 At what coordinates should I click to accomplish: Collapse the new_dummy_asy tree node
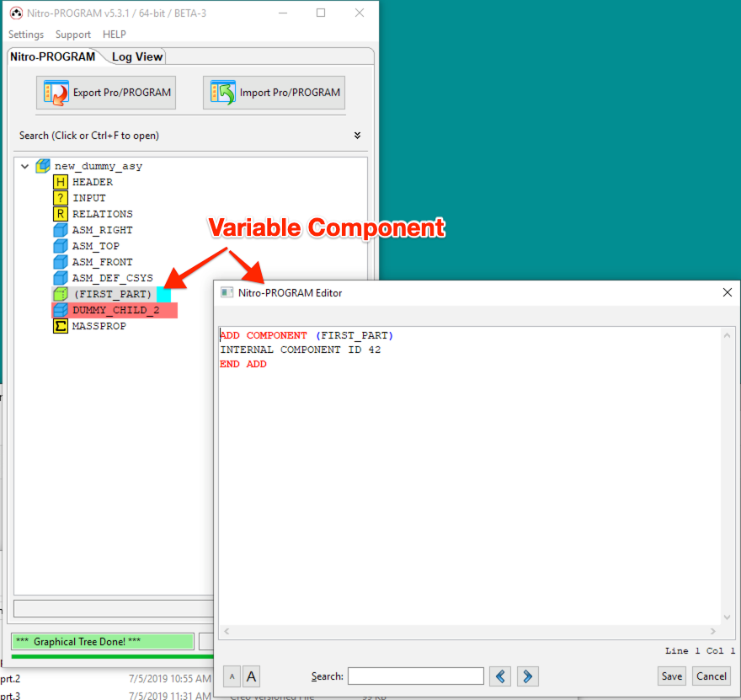[24, 166]
